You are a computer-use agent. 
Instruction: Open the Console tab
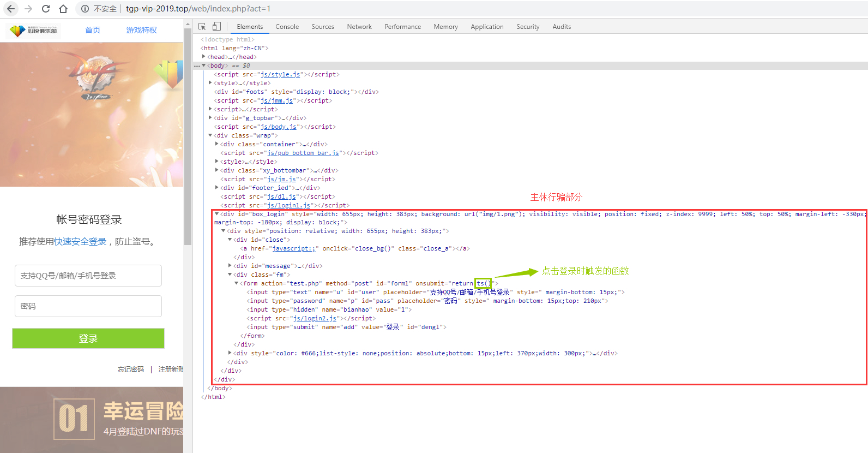(287, 27)
